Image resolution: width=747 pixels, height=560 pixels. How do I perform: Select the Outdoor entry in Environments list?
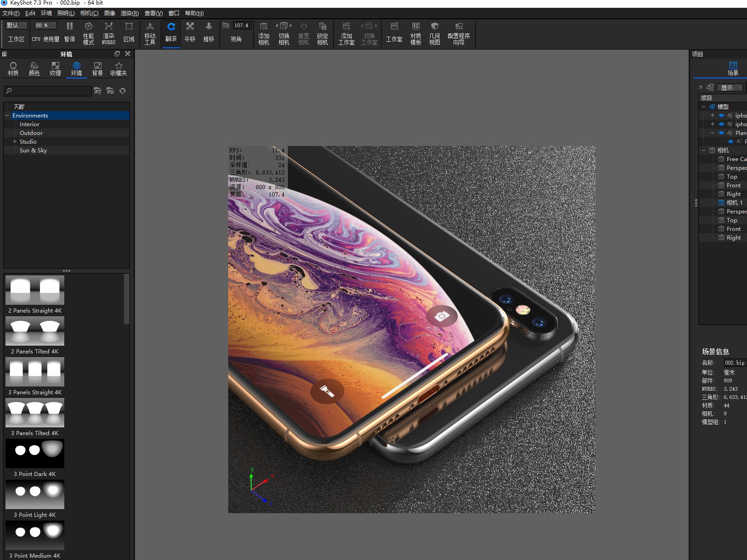pos(31,133)
